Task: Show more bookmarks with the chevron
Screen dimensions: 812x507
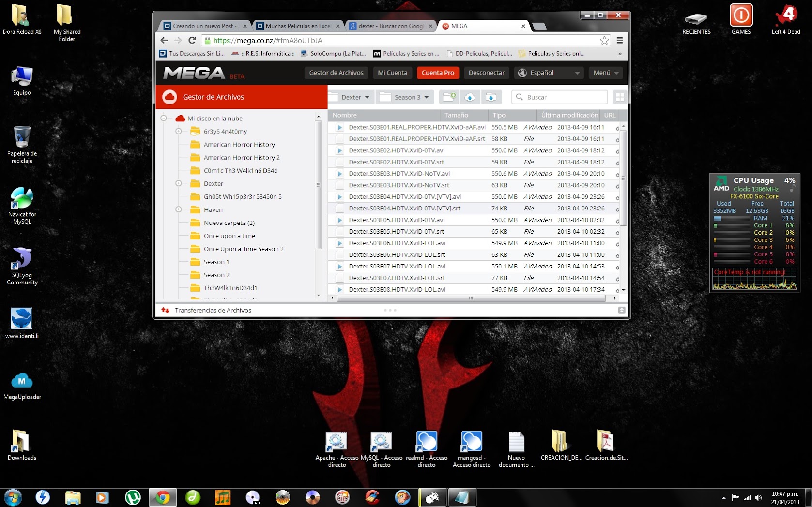Action: tap(620, 54)
